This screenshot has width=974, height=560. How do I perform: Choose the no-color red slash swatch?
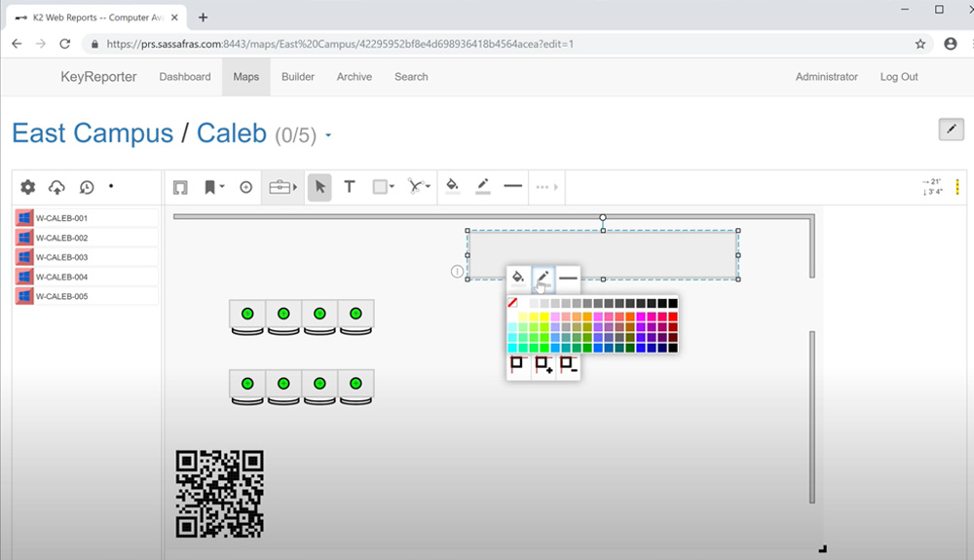(x=512, y=303)
